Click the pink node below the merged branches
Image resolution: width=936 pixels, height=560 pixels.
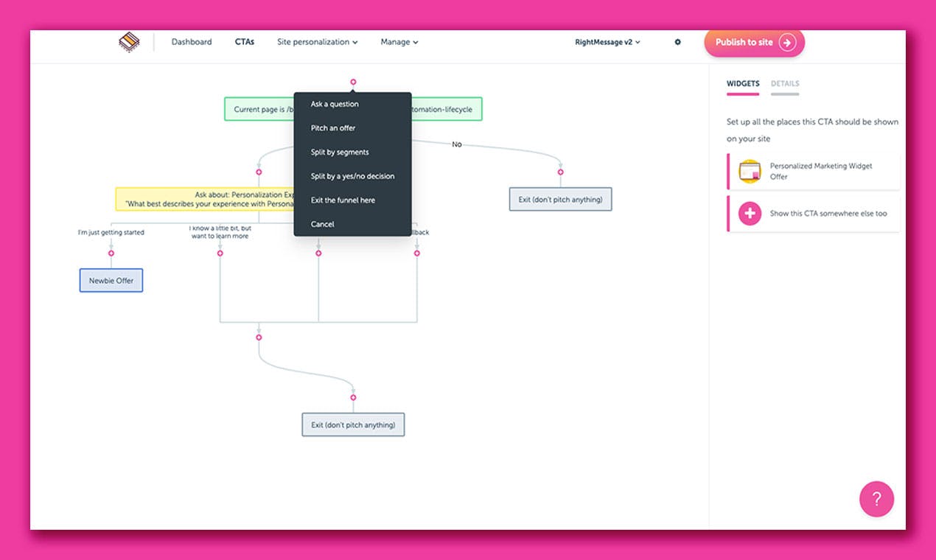259,337
